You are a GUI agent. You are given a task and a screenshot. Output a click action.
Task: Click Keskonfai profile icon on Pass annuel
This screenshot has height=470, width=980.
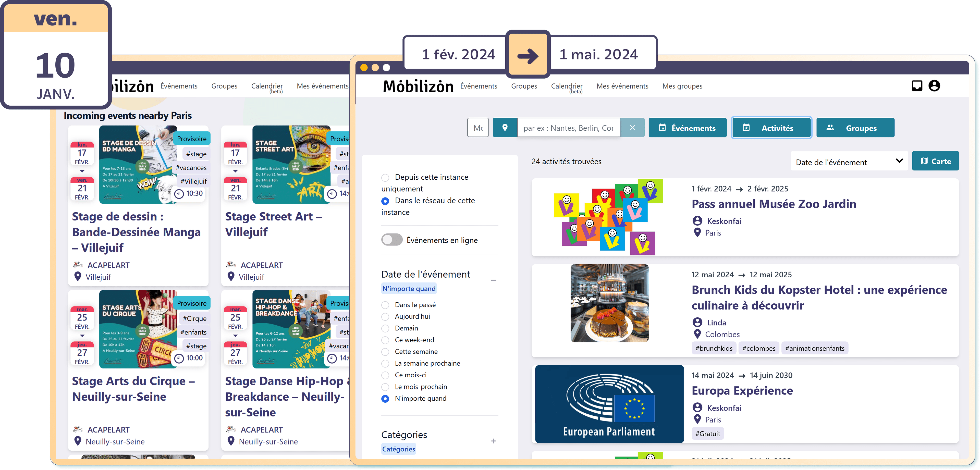coord(697,221)
